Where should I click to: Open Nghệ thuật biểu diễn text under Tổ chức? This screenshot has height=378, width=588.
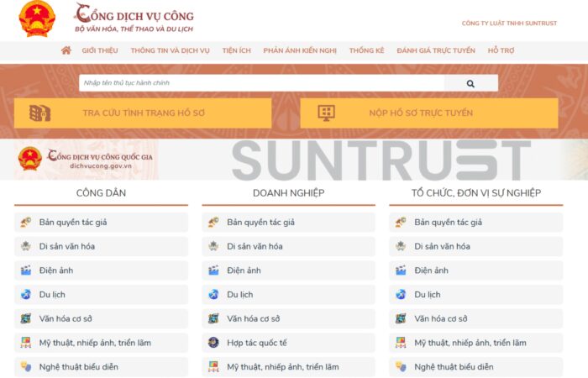[454, 367]
